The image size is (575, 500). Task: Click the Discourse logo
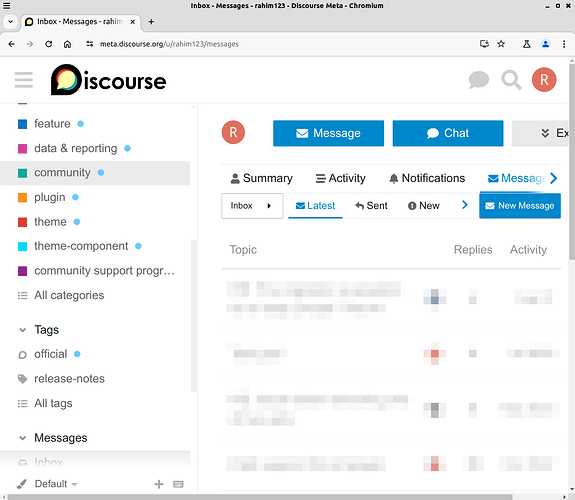pos(108,80)
